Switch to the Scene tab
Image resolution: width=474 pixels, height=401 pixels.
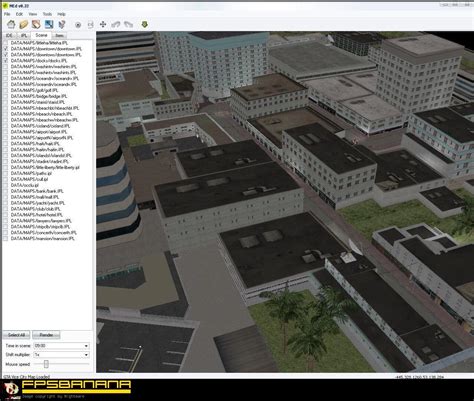coord(41,35)
